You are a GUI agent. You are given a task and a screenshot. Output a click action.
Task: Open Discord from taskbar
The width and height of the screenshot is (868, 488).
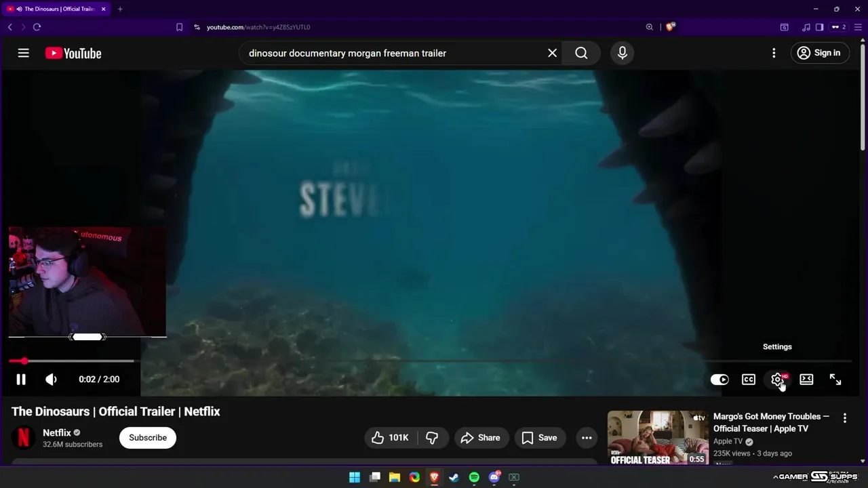click(494, 477)
